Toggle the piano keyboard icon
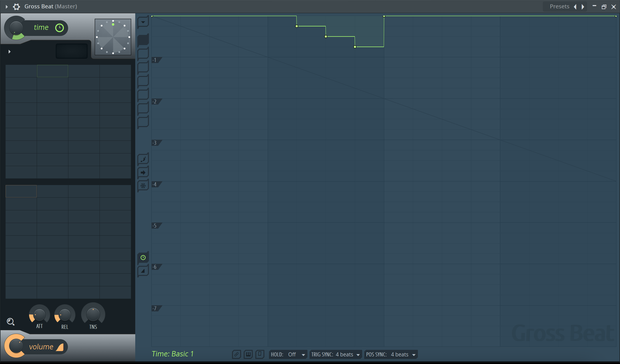 click(248, 354)
